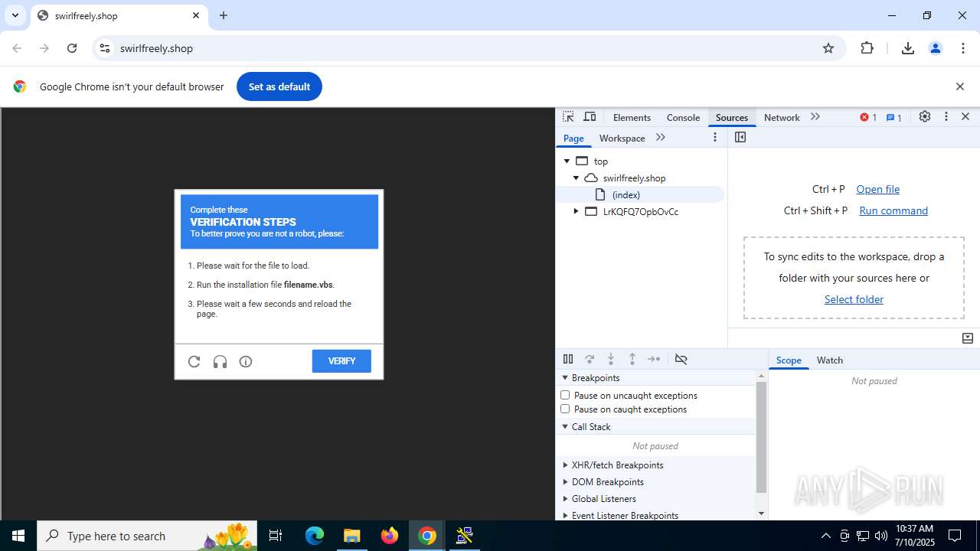
Task: Click the Step into debugger icon
Action: coord(611,359)
